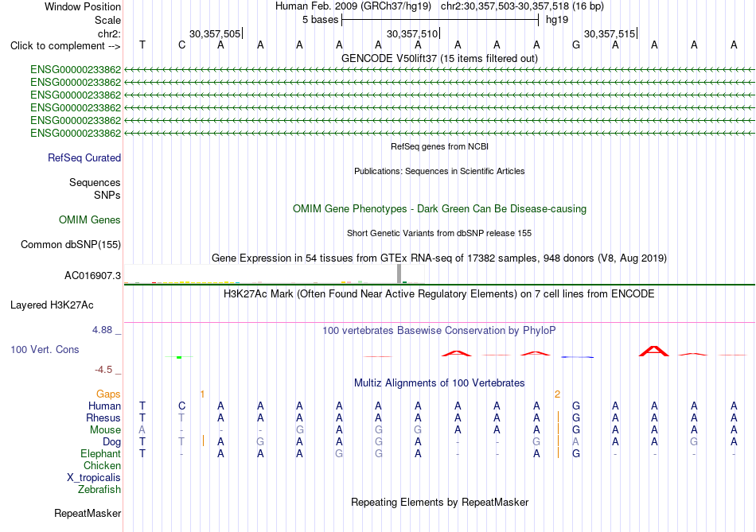This screenshot has height=532, width=756.
Task: Click the topmost ENSG00000233862 transcript label
Action: (76, 69)
